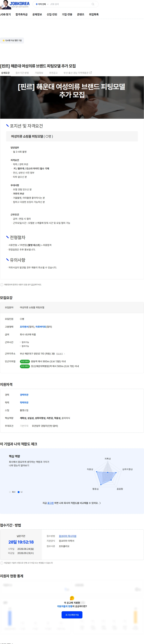
Task: Click the 학력무관 link
Action: pos(24,403)
